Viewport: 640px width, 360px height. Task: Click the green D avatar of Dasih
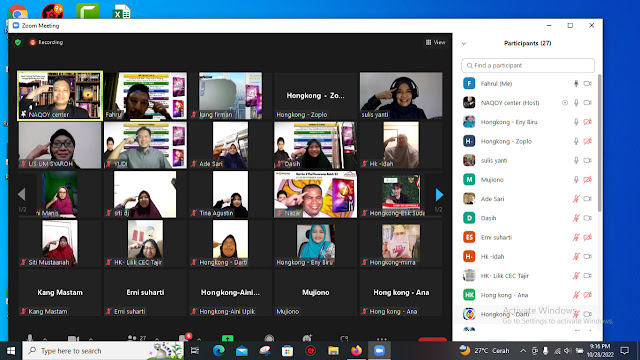[x=469, y=218]
